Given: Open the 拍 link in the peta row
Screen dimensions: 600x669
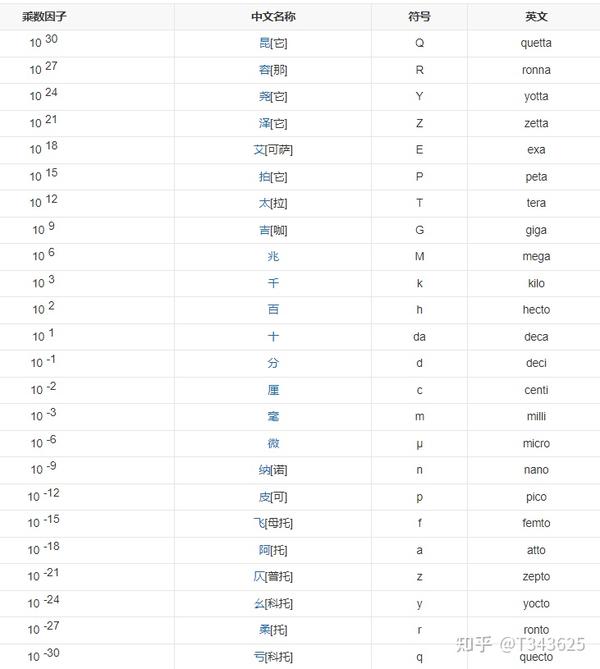Looking at the screenshot, I should pos(264,177).
